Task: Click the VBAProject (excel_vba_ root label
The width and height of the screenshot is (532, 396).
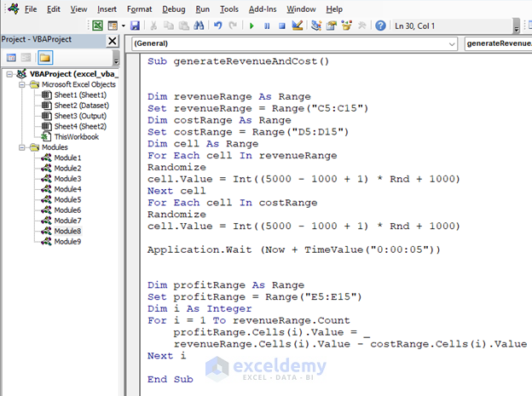Action: [74, 74]
